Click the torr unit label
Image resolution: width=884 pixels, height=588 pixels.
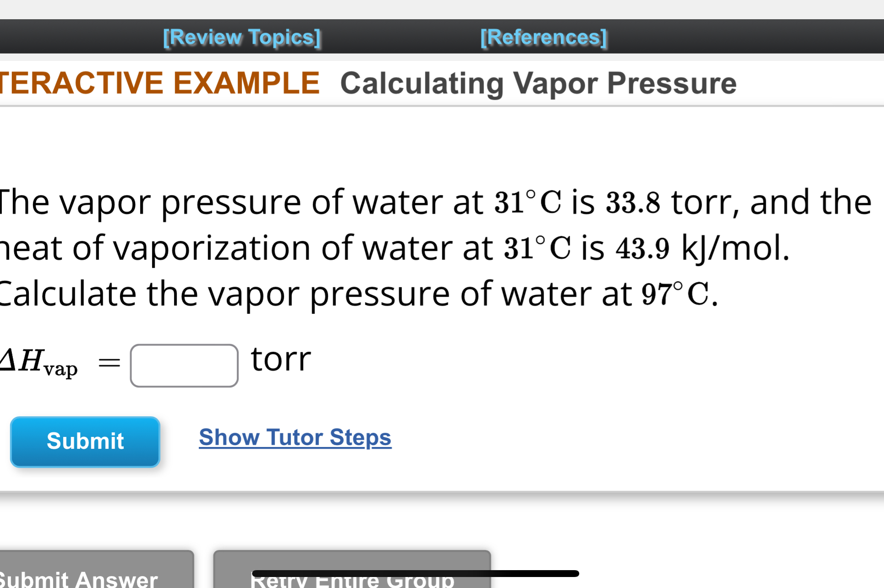click(281, 361)
